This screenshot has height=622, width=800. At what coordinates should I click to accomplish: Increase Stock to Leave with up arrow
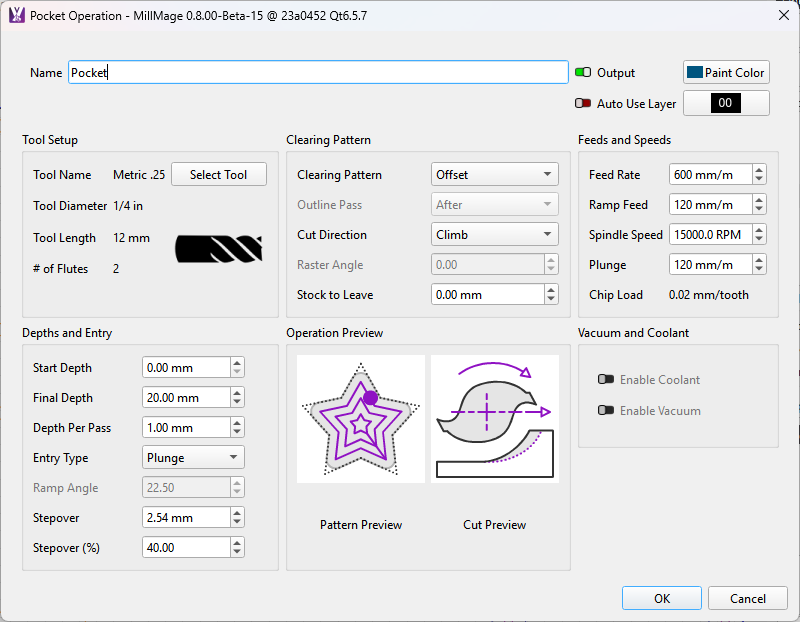click(x=551, y=289)
